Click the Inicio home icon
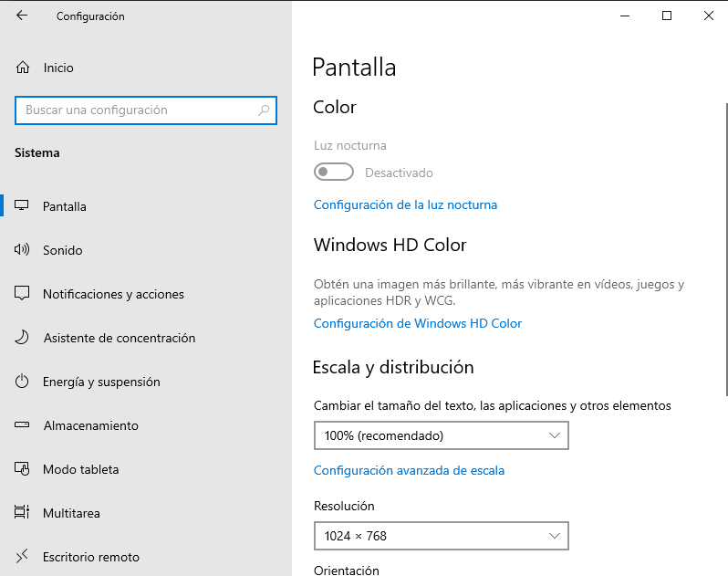 (x=23, y=68)
